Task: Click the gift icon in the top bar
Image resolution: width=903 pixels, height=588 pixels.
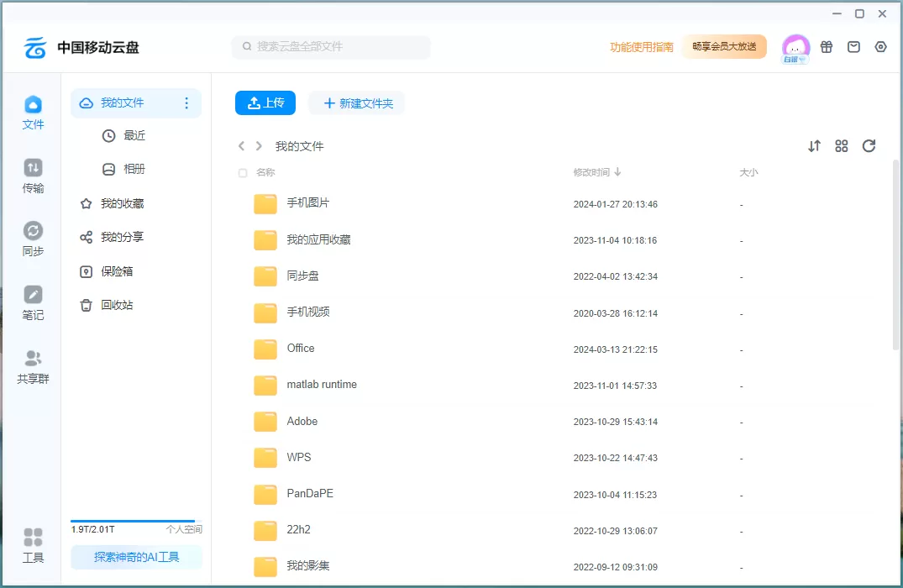Action: [826, 47]
